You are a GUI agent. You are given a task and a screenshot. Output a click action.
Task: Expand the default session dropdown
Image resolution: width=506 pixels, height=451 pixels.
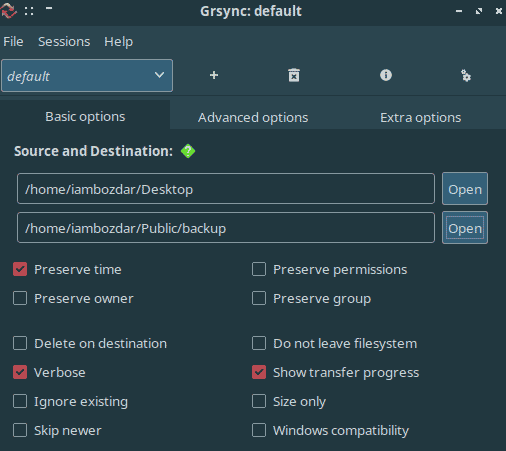coord(87,76)
